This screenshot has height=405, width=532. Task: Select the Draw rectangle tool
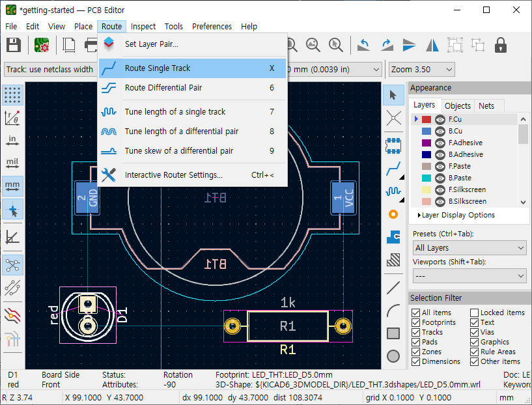(x=393, y=333)
